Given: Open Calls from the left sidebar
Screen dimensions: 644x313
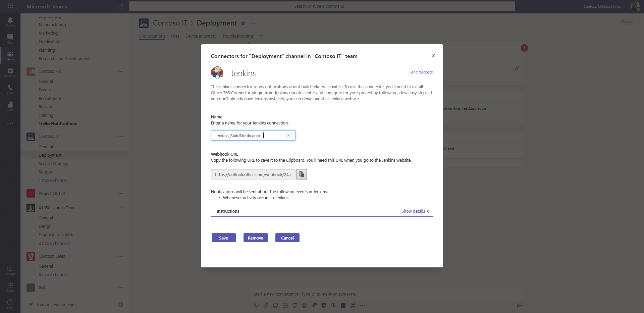Looking at the screenshot, I should pyautogui.click(x=10, y=89).
